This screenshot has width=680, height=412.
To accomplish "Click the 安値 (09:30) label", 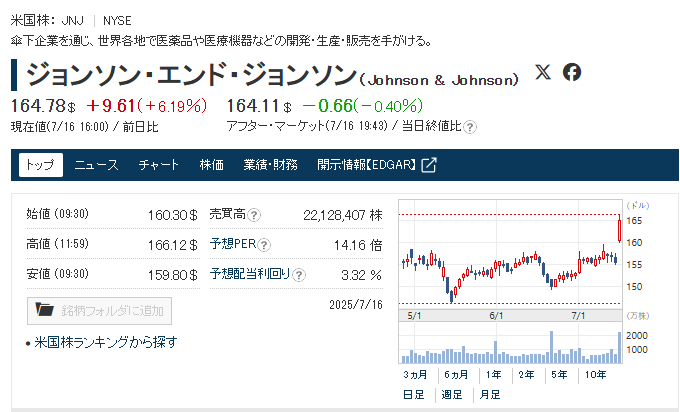I will [57, 274].
